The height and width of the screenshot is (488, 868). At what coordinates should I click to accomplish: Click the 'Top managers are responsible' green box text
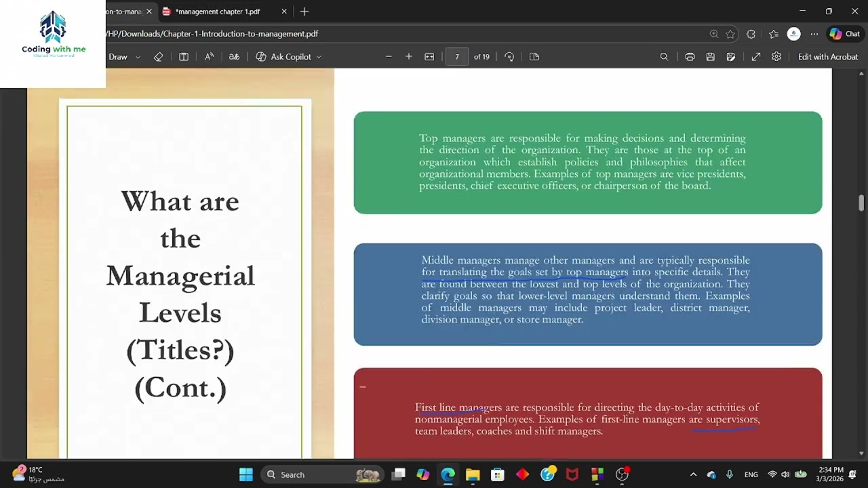coord(583,162)
